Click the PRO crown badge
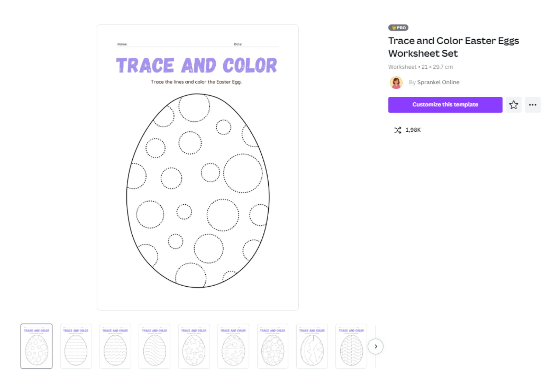The width and height of the screenshot is (555, 392). point(398,28)
